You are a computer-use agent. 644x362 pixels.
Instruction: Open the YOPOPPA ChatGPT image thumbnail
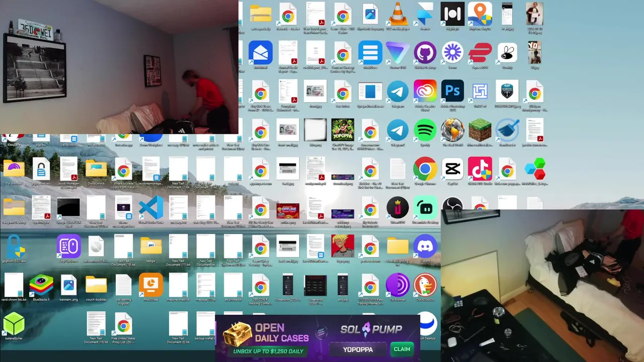pyautogui.click(x=343, y=130)
